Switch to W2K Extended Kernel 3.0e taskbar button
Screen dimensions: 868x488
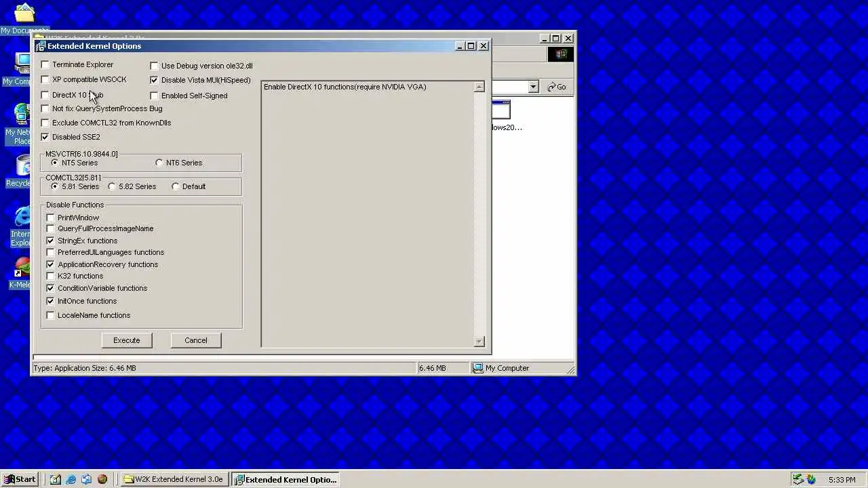[174, 479]
